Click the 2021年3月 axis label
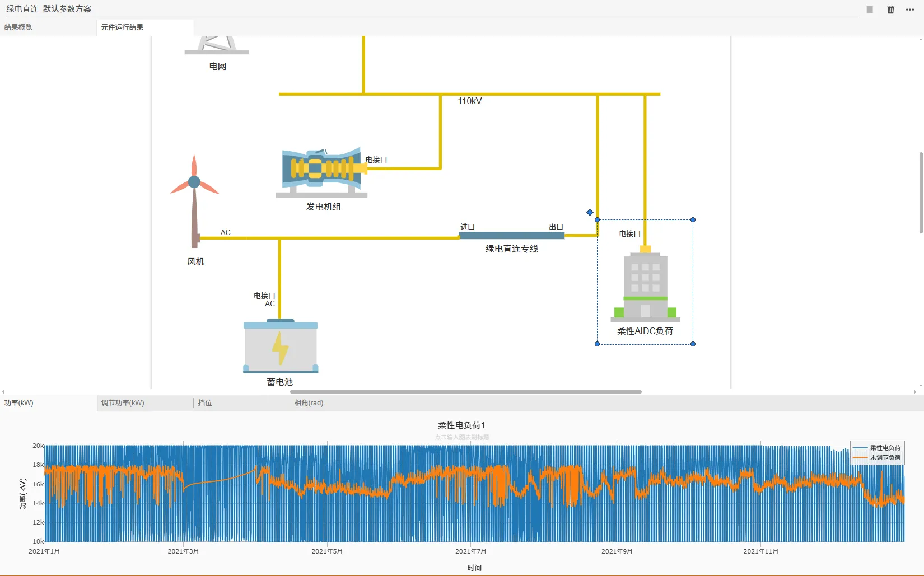 (x=183, y=551)
